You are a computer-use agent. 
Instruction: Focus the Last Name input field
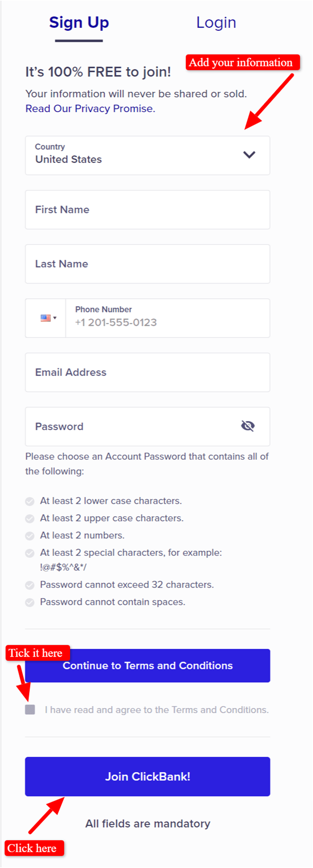point(148,264)
